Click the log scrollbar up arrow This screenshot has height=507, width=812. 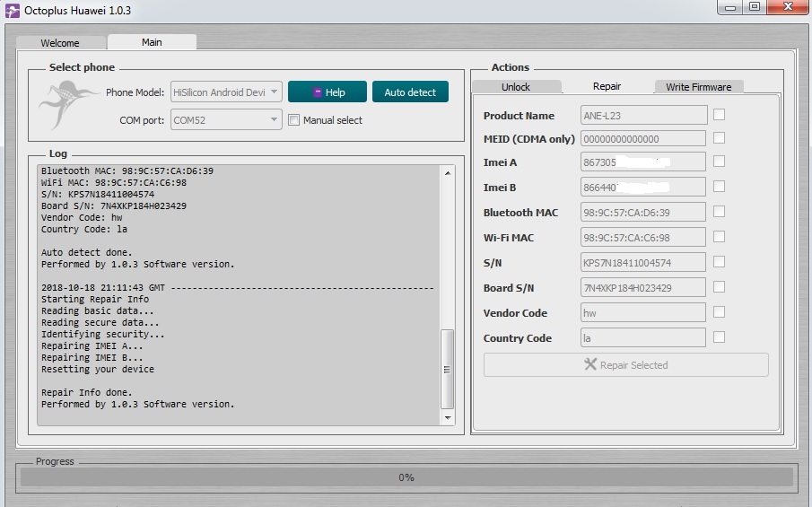[x=448, y=173]
